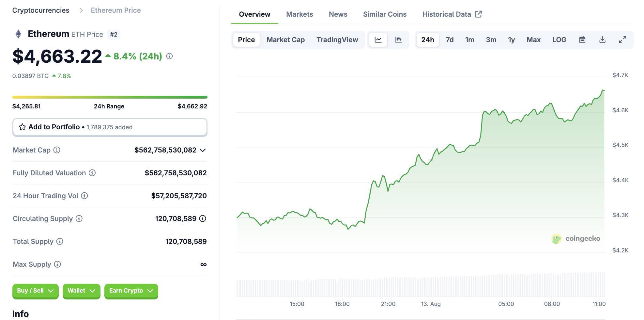This screenshot has width=644, height=320.
Task: Select the TradingView chart toggle
Action: [337, 40]
